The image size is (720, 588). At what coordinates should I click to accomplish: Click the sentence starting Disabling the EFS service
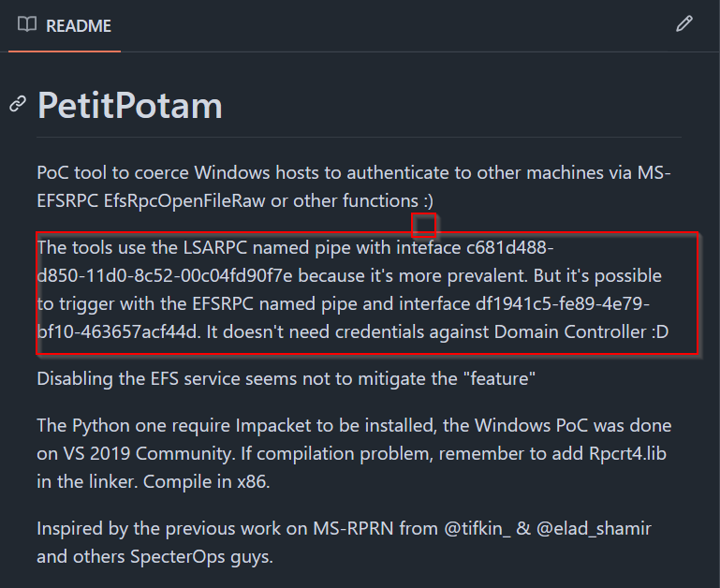287,379
